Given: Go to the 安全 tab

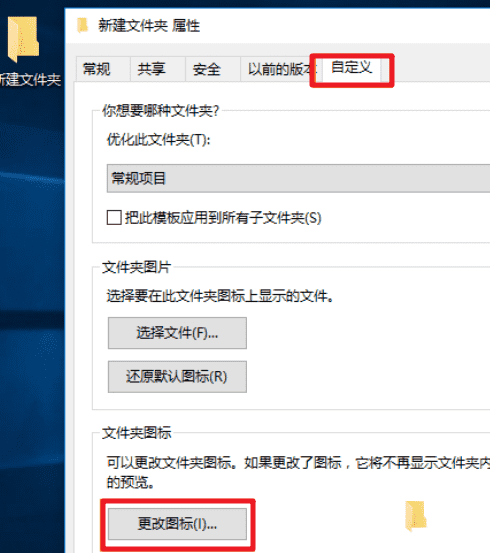Looking at the screenshot, I should [x=207, y=69].
